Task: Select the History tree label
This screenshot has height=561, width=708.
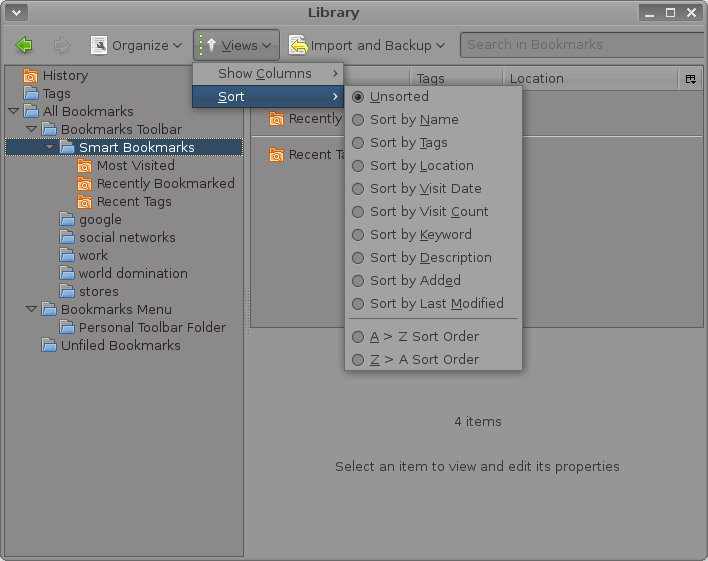Action: 65,75
